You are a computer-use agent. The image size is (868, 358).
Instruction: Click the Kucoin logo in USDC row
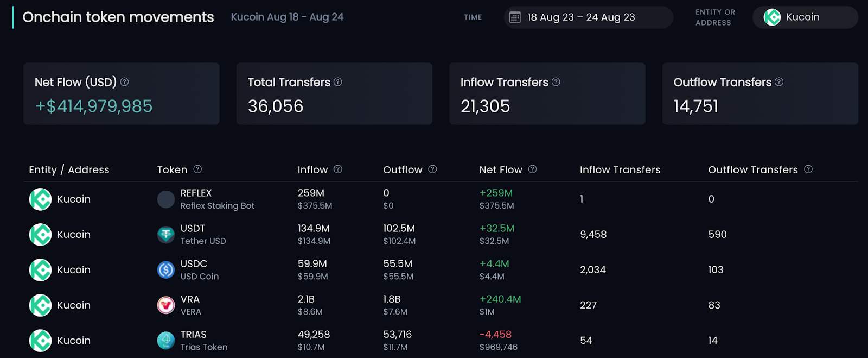click(40, 270)
